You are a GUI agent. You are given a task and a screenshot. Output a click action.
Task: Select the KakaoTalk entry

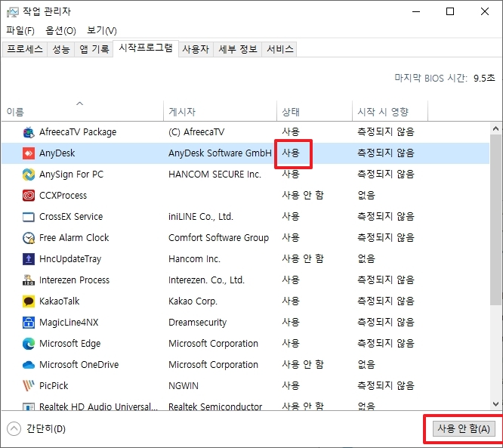click(x=59, y=301)
